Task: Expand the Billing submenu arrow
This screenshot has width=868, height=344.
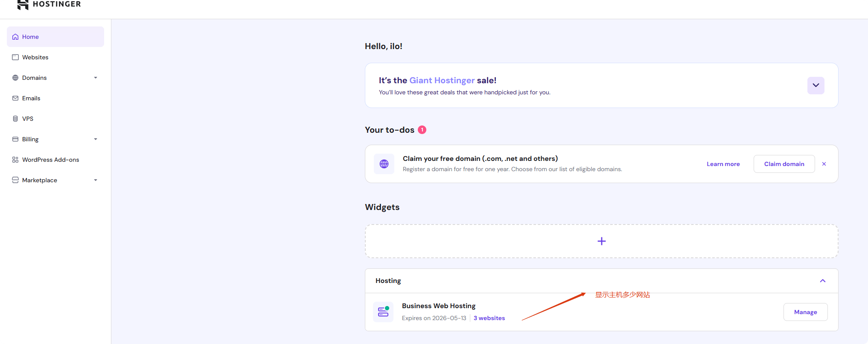Action: 96,139
